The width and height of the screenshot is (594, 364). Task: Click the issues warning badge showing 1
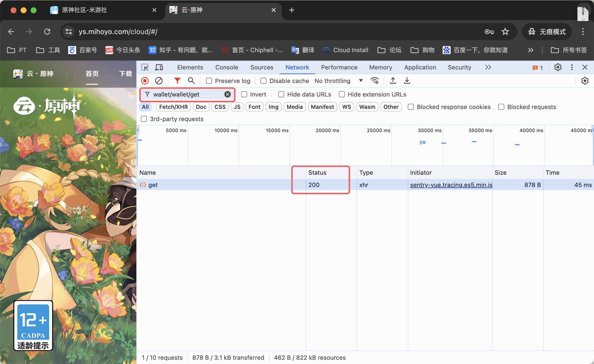point(538,68)
